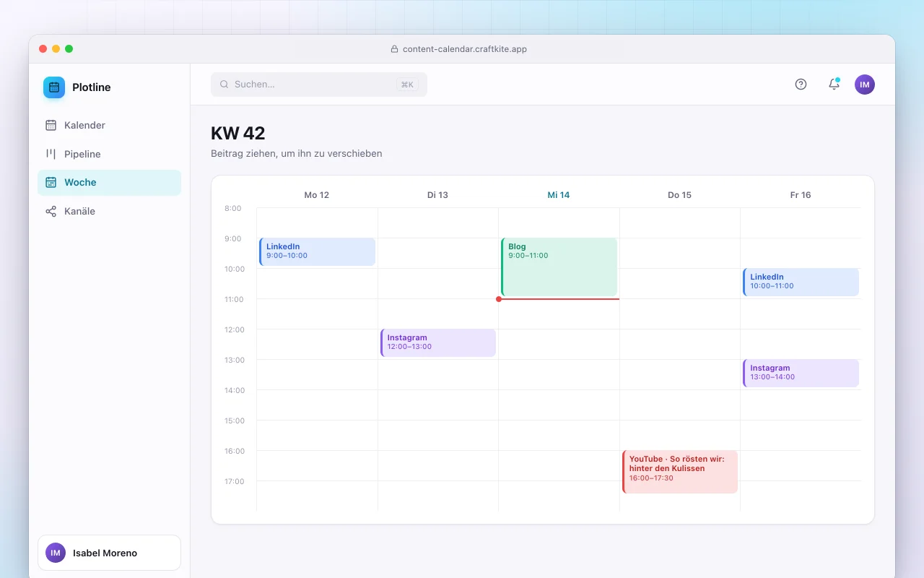Click the search magnifier icon
Screen dimensions: 924x578
click(x=225, y=85)
